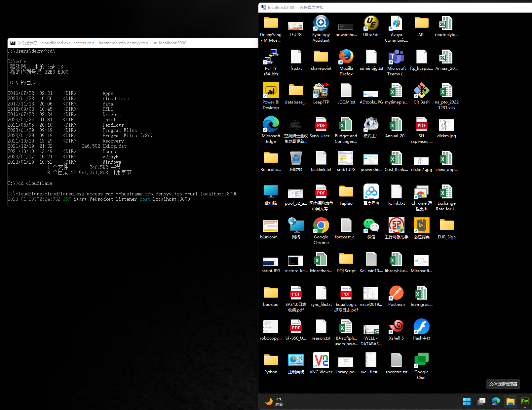The height and width of the screenshot is (410, 532).
Task: Open tasklink.txt file
Action: [x=321, y=161]
